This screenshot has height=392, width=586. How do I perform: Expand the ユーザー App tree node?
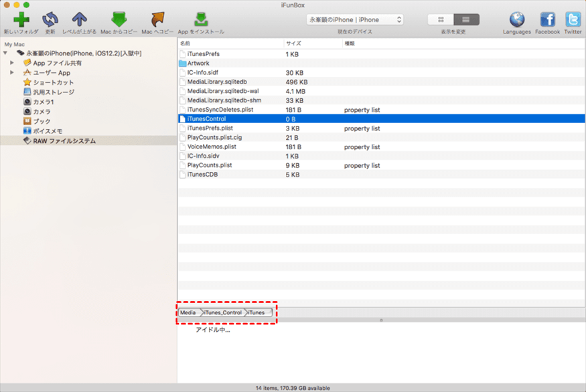(12, 72)
